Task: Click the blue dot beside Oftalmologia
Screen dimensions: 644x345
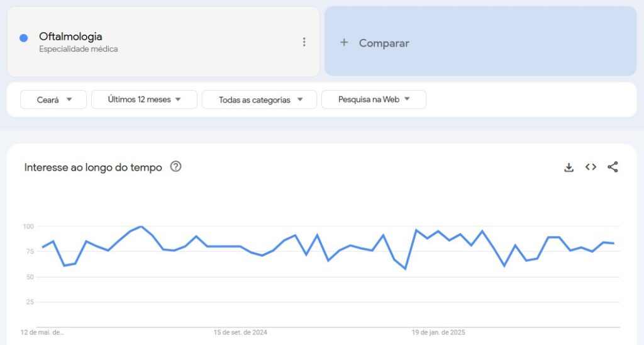Action: click(24, 38)
